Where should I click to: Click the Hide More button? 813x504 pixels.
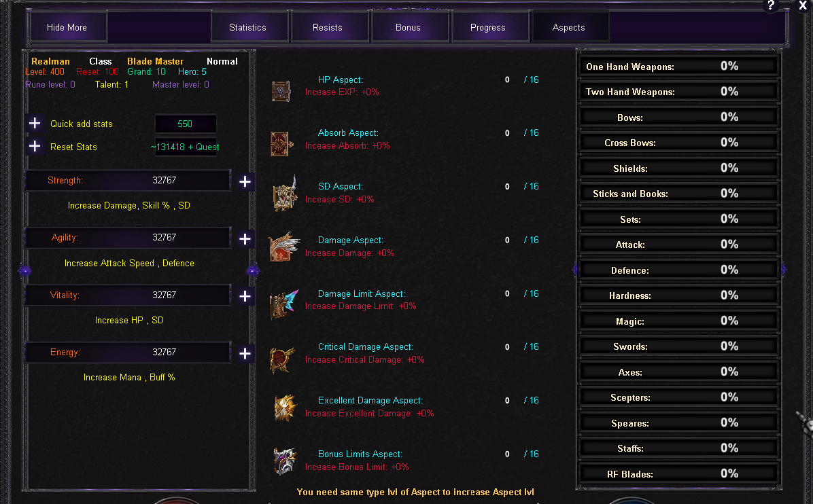[x=67, y=27]
